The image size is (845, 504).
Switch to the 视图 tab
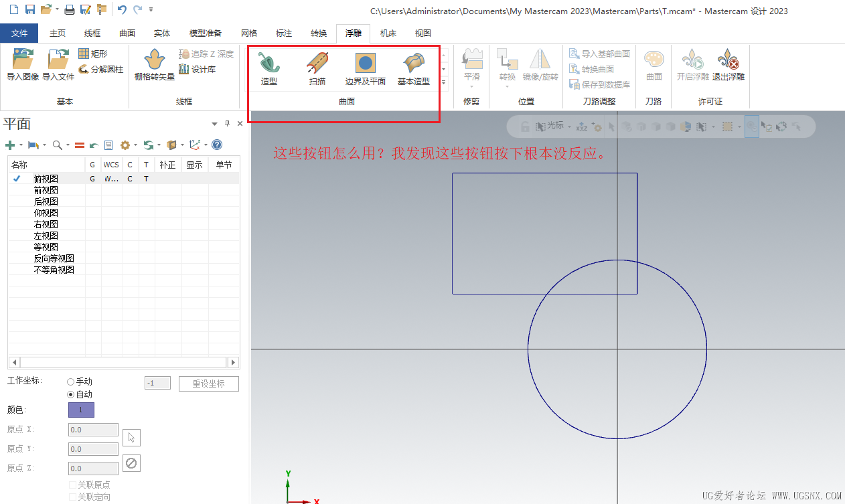pos(423,33)
